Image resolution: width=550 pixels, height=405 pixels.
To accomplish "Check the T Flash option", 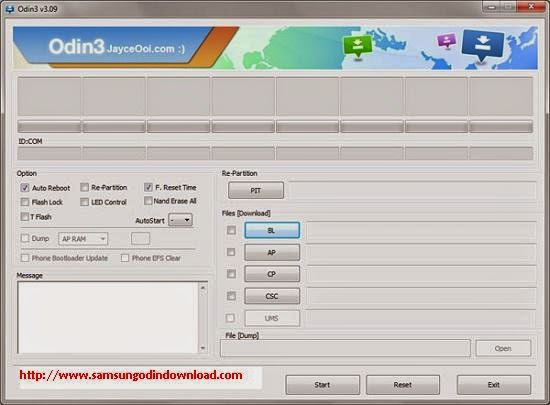I will coord(25,217).
